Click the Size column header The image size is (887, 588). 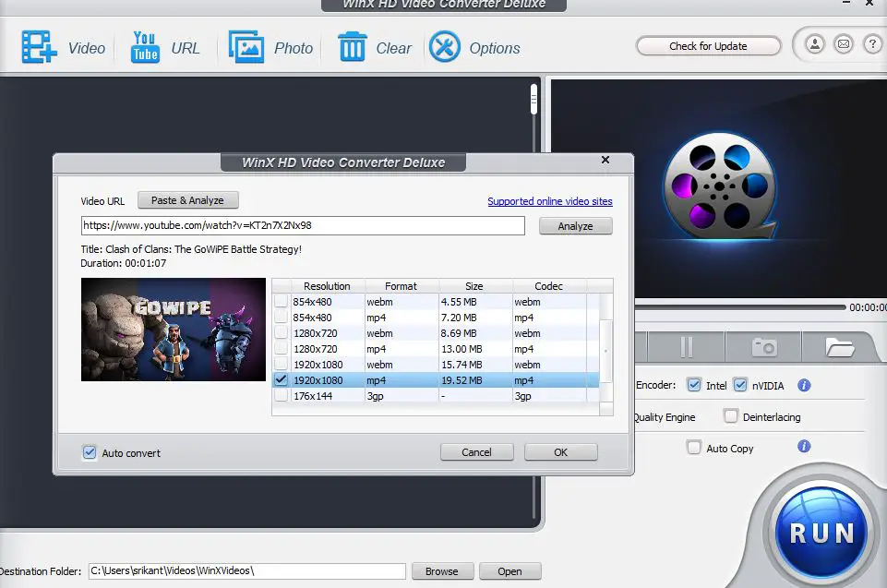pyautogui.click(x=474, y=286)
